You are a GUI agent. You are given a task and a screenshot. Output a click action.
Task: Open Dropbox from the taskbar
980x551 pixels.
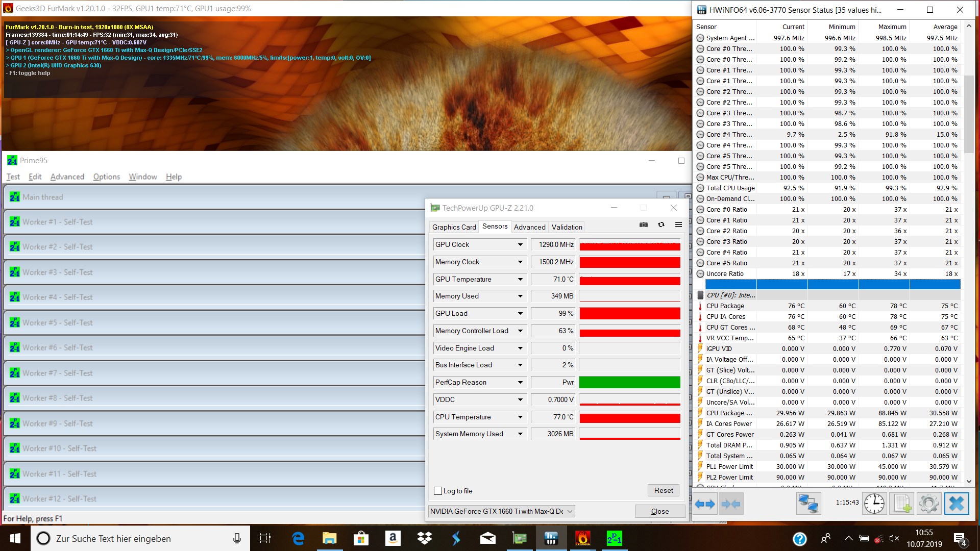[424, 538]
